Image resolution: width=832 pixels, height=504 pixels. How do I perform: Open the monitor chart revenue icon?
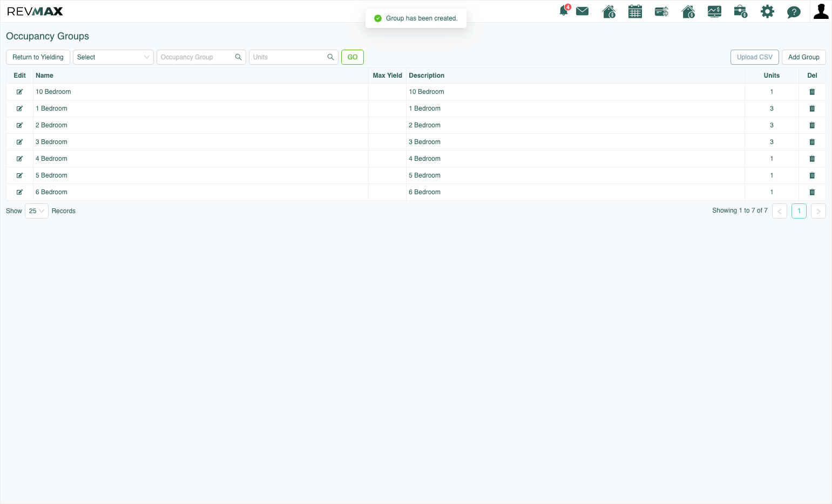[x=714, y=11]
